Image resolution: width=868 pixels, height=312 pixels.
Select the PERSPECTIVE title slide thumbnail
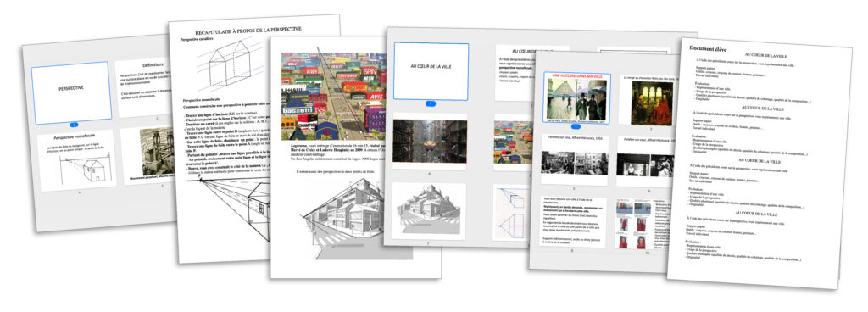pos(71,92)
